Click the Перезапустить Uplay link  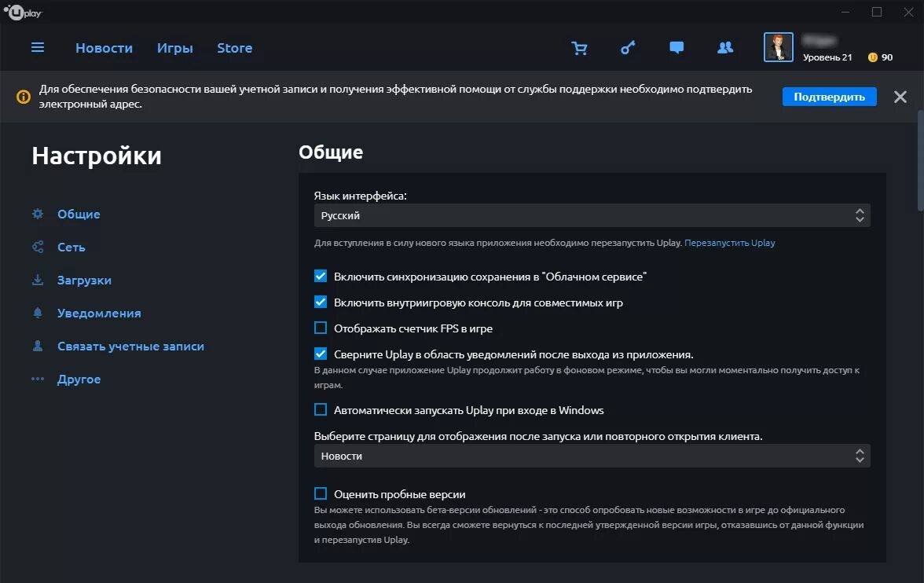pyautogui.click(x=729, y=243)
